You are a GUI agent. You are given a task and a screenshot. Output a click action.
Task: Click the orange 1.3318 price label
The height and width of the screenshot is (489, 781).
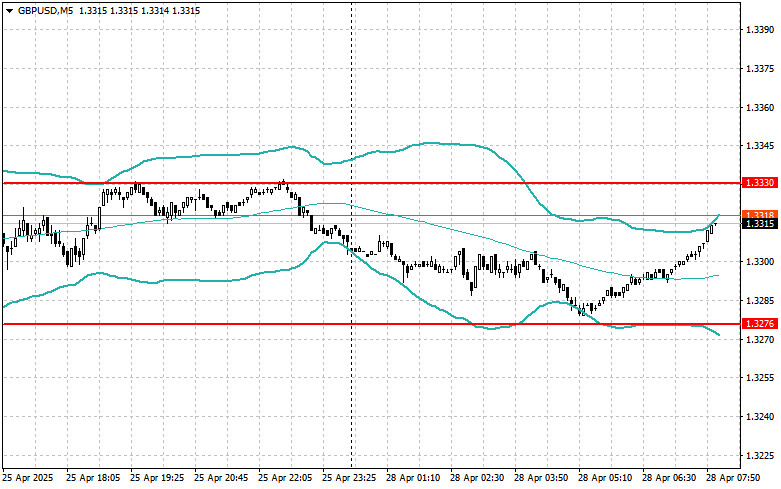click(x=759, y=215)
